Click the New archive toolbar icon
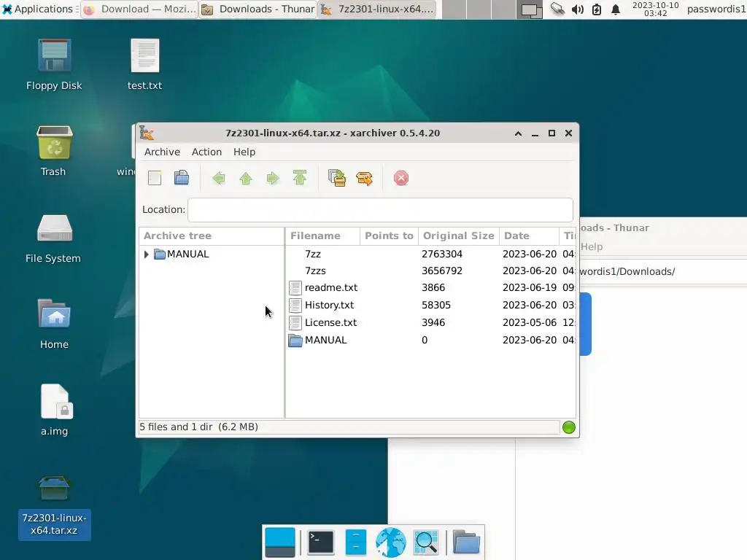 pyautogui.click(x=155, y=178)
